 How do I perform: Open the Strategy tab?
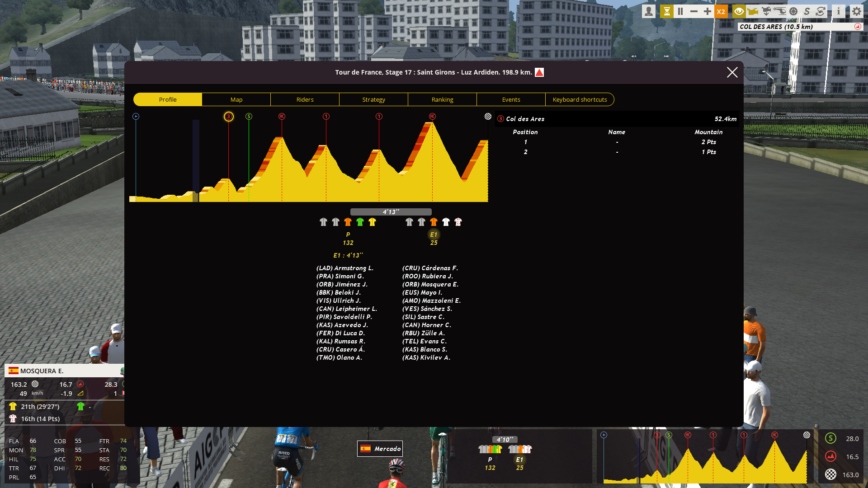coord(374,99)
